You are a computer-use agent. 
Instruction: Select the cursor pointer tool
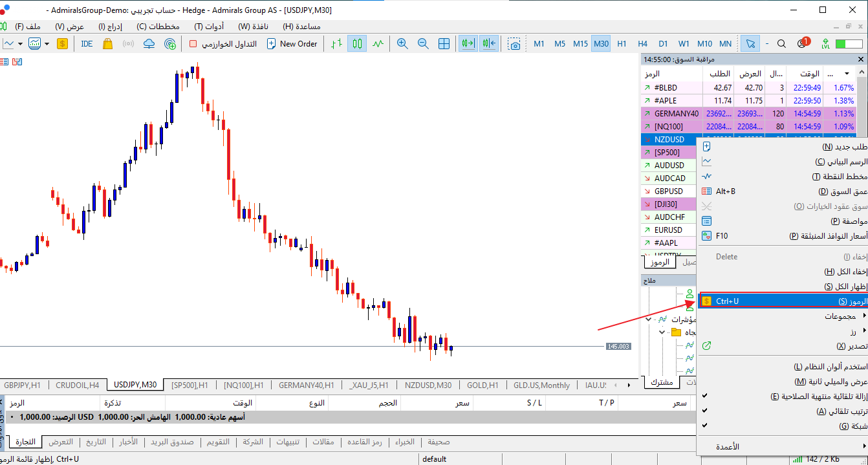point(750,44)
